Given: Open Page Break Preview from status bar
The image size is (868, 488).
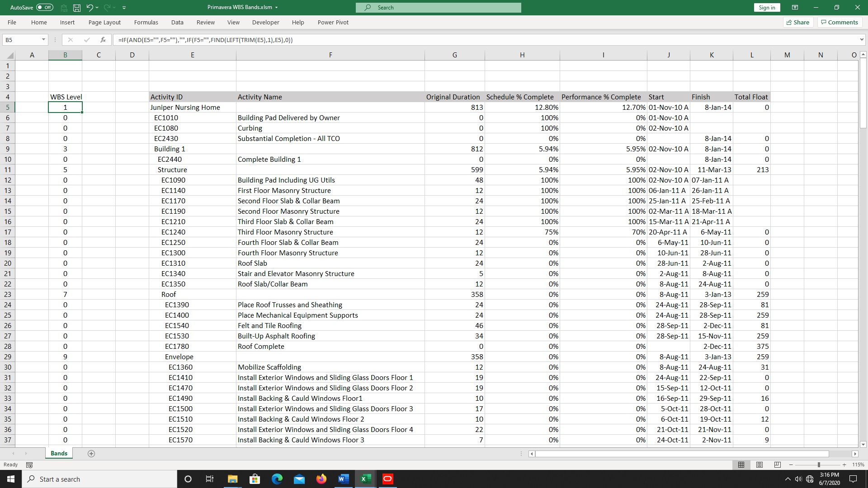Looking at the screenshot, I should [x=777, y=465].
